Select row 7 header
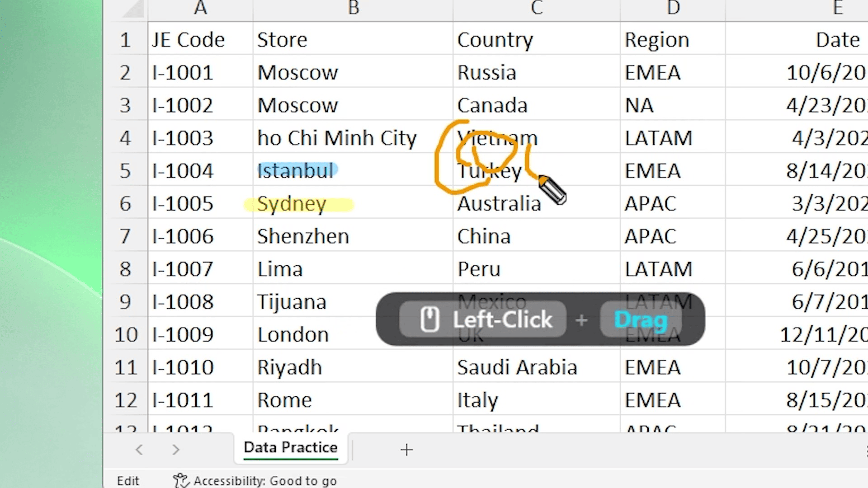Screen dimensions: 868x488 coord(125,236)
